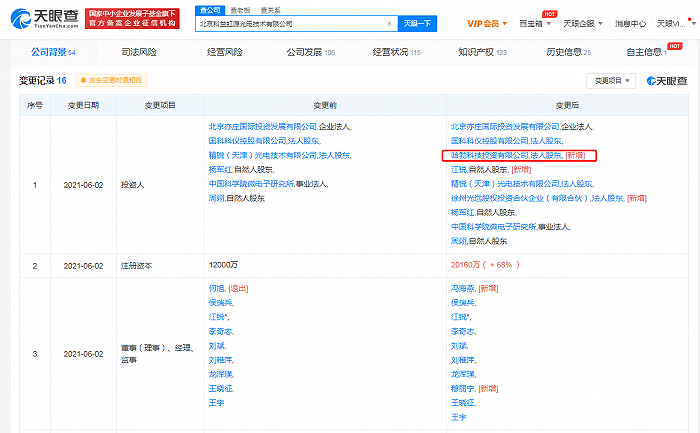Expand the 天眼VI... account dropdown
700x433 pixels.
point(676,24)
